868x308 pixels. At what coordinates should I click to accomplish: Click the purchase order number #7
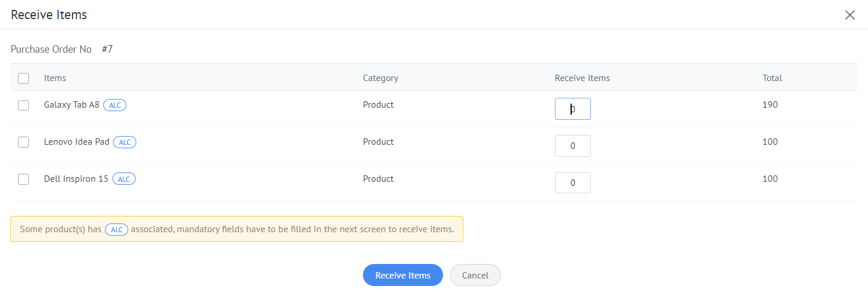[107, 50]
